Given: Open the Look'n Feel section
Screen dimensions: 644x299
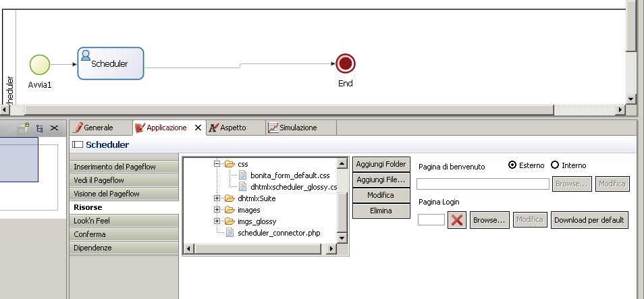Looking at the screenshot, I should pyautogui.click(x=124, y=221).
